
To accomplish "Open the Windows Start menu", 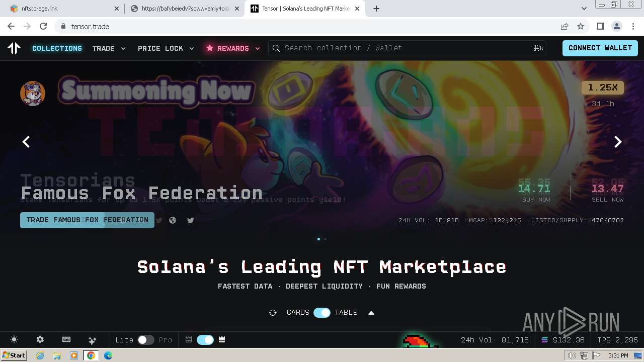I will (14, 355).
